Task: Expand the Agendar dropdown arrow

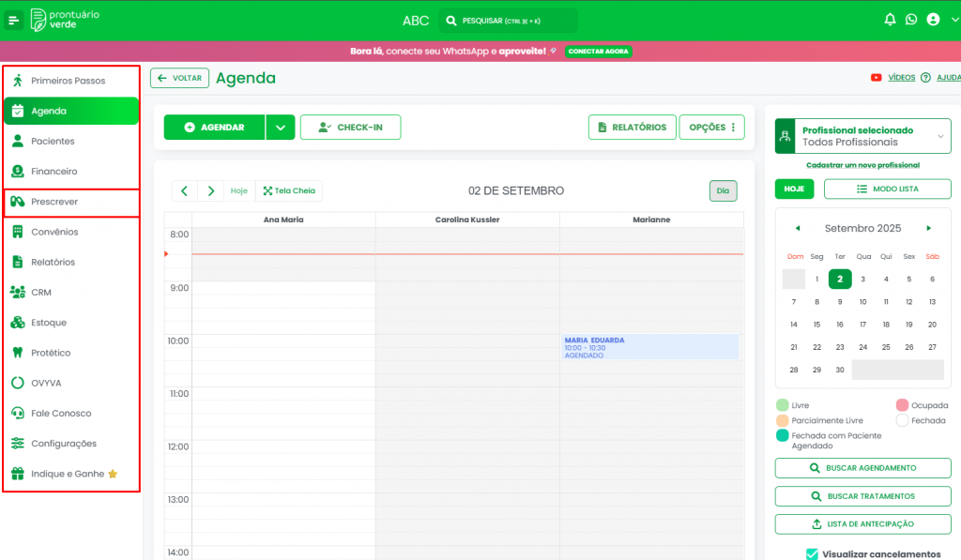Action: coord(280,128)
